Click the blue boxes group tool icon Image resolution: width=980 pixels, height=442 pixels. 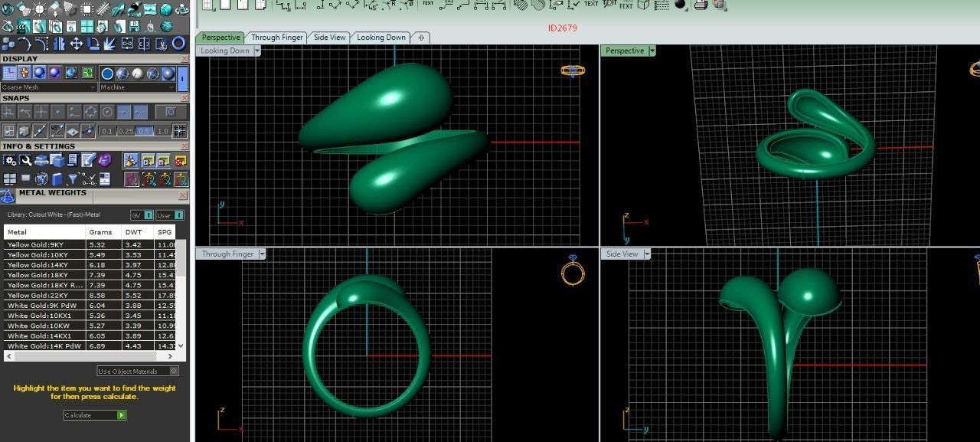(8, 44)
